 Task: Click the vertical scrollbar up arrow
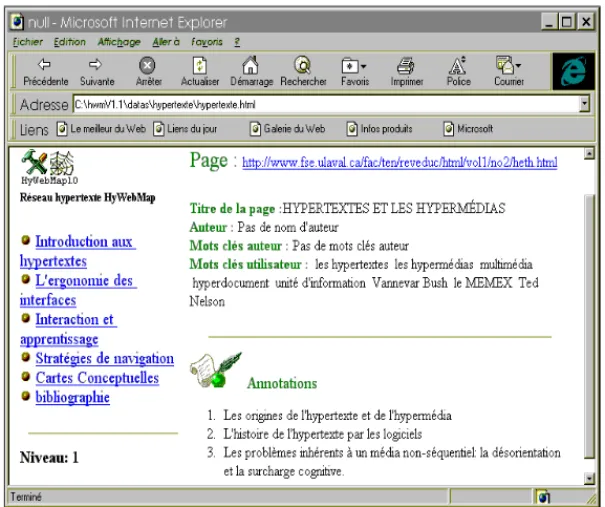[x=589, y=154]
